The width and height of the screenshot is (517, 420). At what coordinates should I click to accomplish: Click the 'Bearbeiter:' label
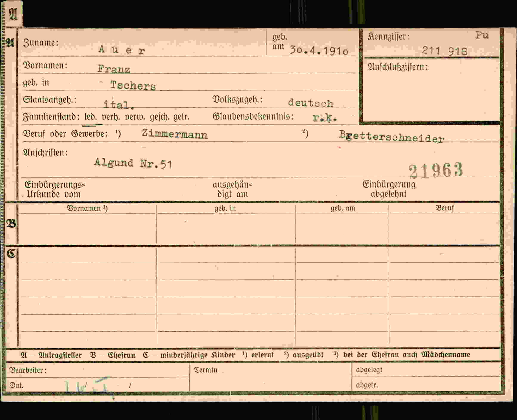pyautogui.click(x=28, y=370)
